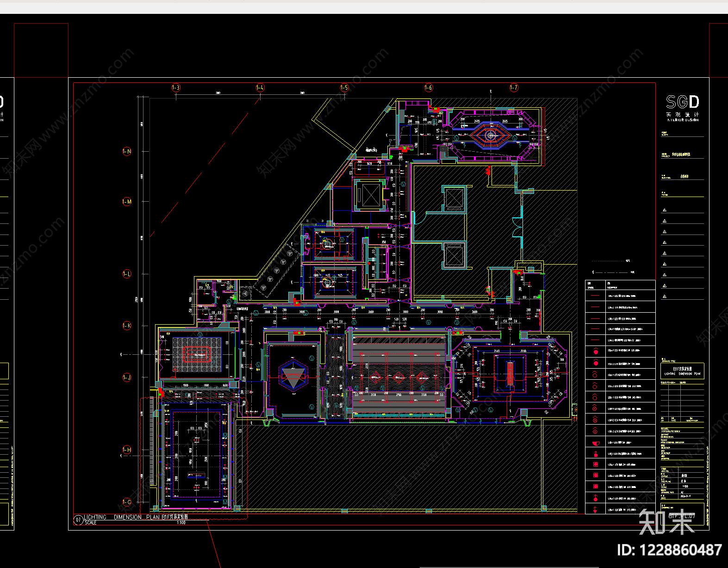Click the eye-shaped ceiling feature in plan
The image size is (728, 568).
coord(490,135)
